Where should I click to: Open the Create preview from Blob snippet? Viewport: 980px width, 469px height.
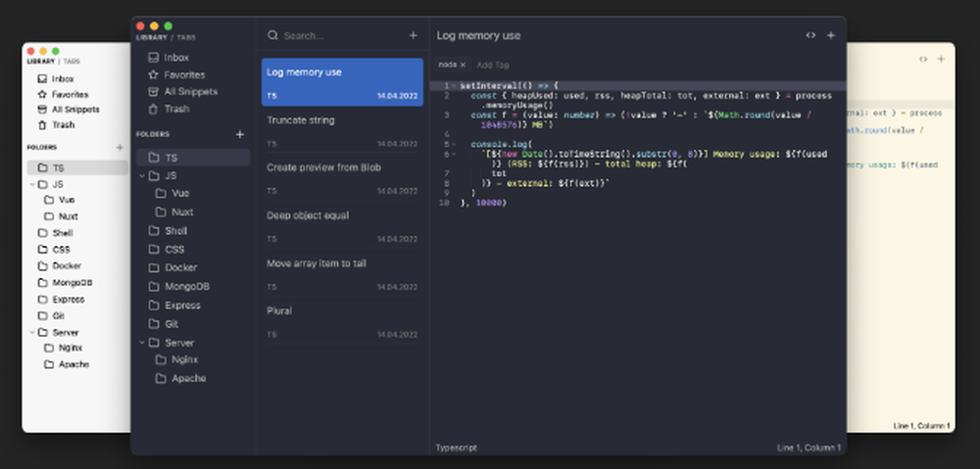342,177
